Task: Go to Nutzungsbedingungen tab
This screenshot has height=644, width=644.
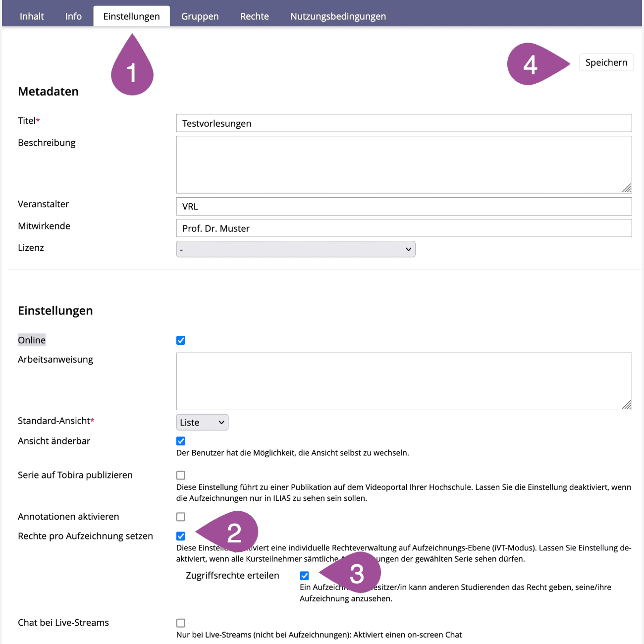Action: [338, 16]
